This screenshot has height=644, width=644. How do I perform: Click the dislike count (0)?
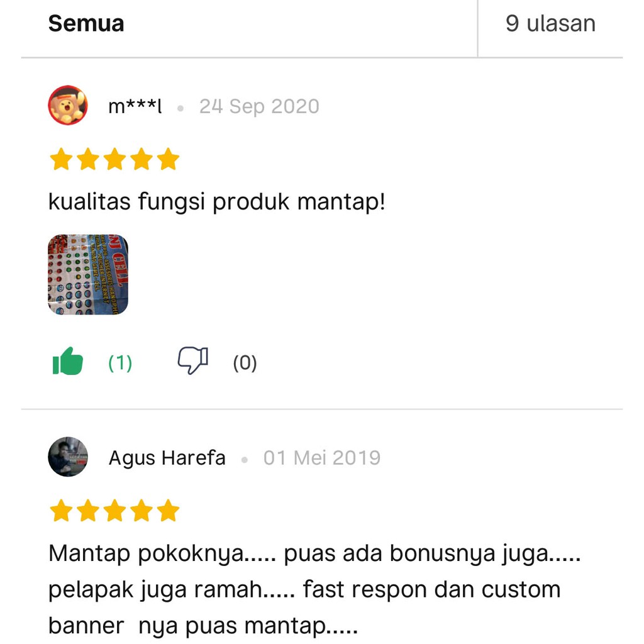245,363
